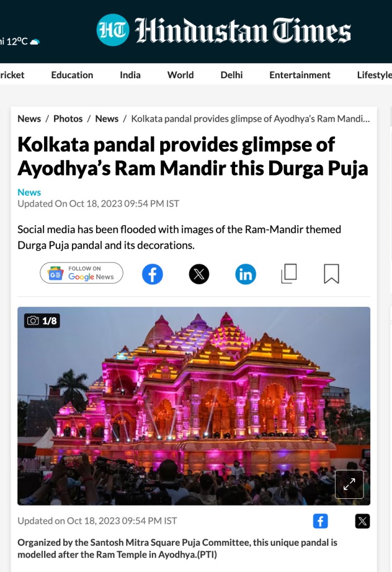Open the Entertainment section
The height and width of the screenshot is (572, 392).
(300, 75)
